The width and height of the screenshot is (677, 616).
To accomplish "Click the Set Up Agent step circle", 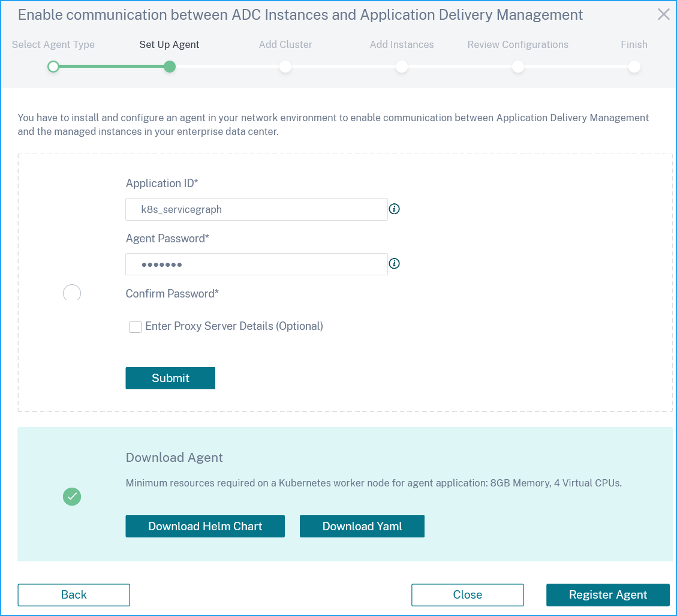I will 170,67.
